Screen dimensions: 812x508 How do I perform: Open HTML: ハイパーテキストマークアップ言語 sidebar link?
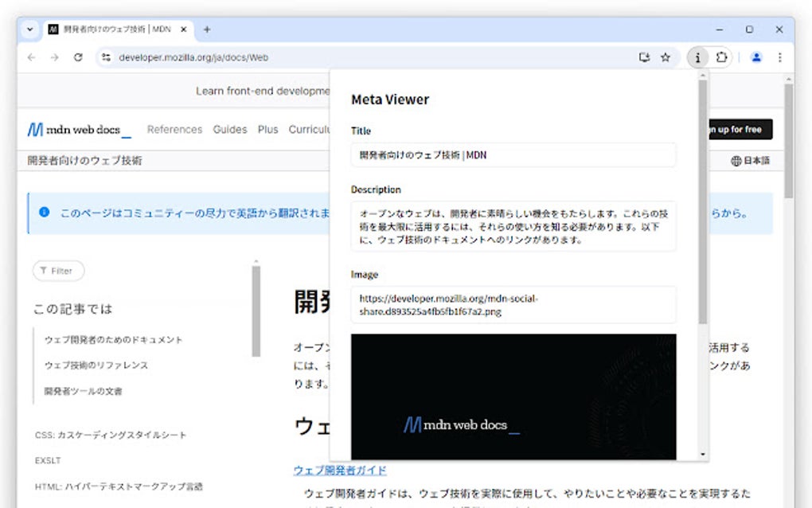point(119,487)
